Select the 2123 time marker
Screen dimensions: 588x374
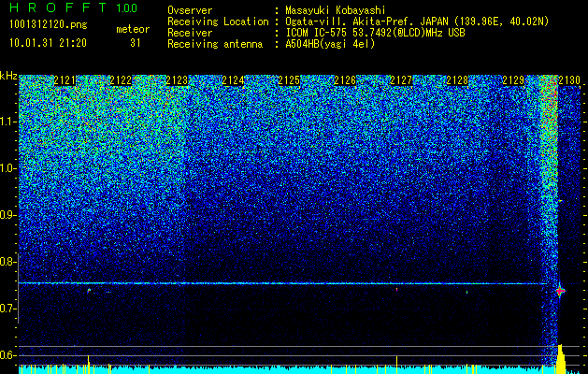pos(177,80)
